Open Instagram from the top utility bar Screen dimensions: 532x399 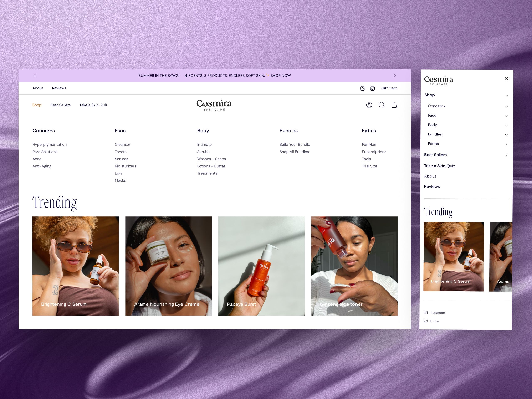363,88
